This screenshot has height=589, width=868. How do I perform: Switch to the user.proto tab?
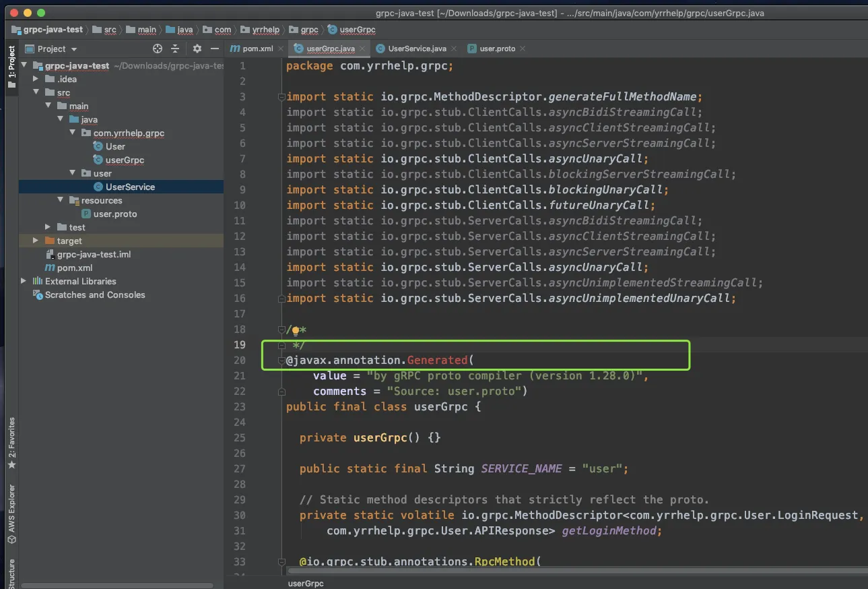click(496, 49)
